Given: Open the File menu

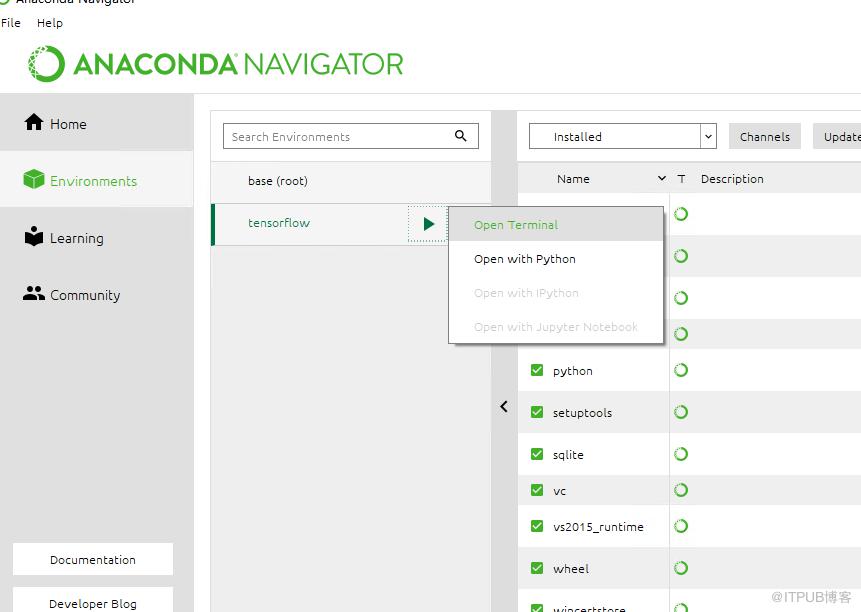Looking at the screenshot, I should (x=11, y=23).
